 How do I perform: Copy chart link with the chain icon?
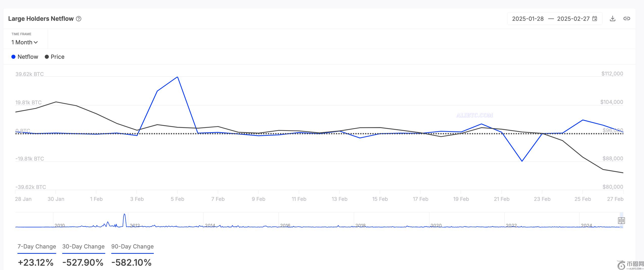(x=627, y=18)
